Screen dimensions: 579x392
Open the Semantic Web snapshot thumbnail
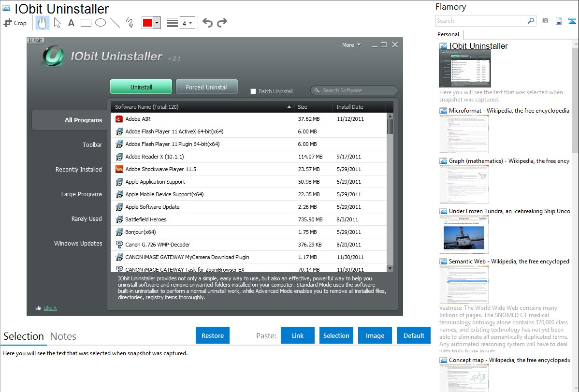pos(464,285)
